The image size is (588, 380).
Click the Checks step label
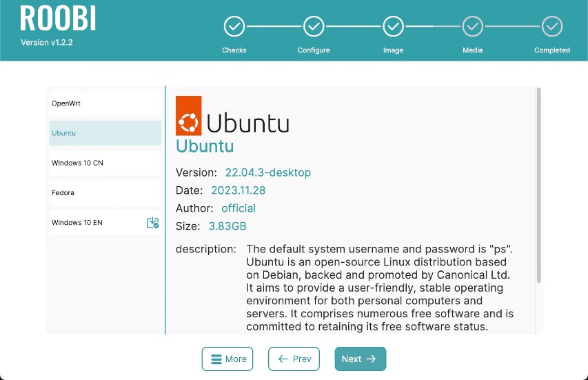234,50
